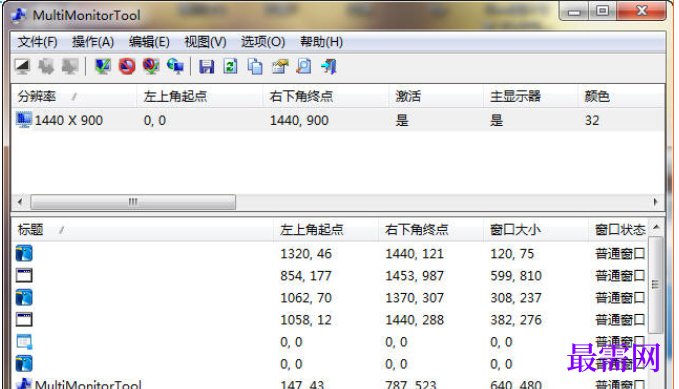Sort windows by the 标题 column header
The height and width of the screenshot is (389, 679).
142,229
